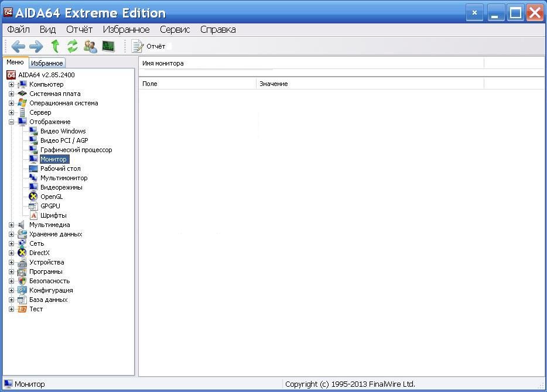Click the Компьютер tree icon
Viewport: 547px width, 392px height.
click(x=22, y=84)
